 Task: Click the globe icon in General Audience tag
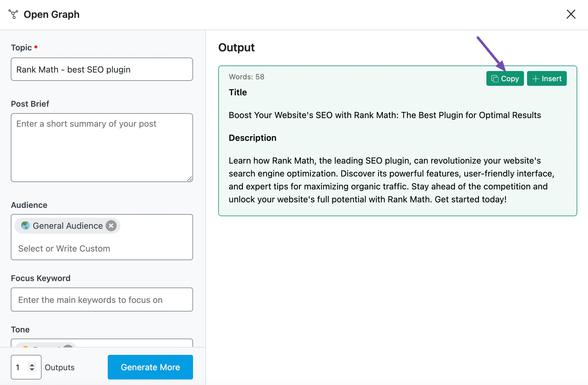click(26, 226)
